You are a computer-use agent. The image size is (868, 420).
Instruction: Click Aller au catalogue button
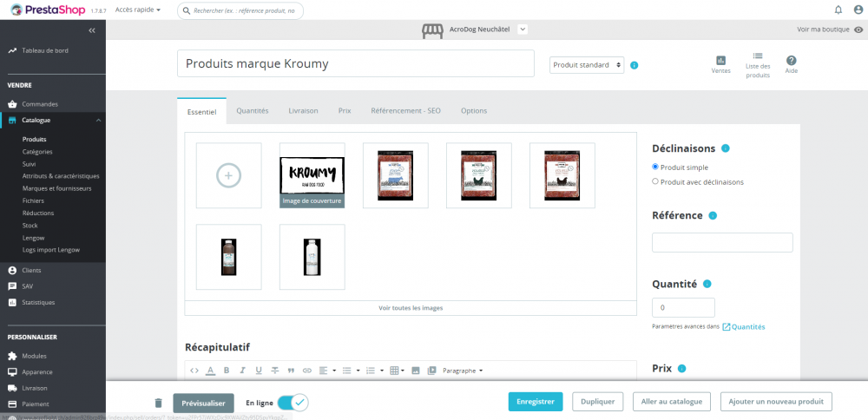tap(672, 402)
